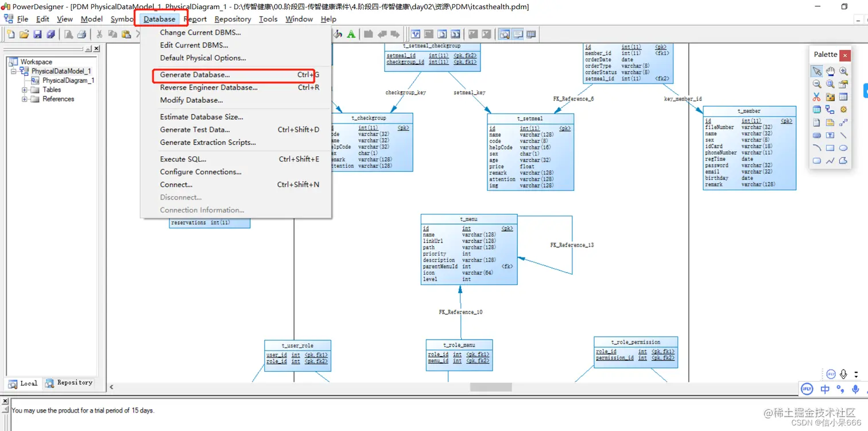Image resolution: width=868 pixels, height=431 pixels.
Task: Select the Polygon tool in Palette
Action: point(843,161)
